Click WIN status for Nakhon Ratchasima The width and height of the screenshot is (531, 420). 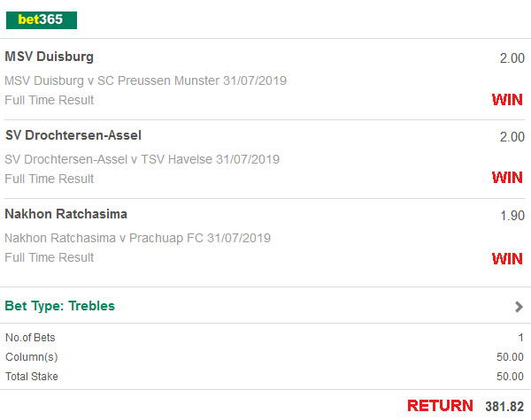[x=507, y=259]
